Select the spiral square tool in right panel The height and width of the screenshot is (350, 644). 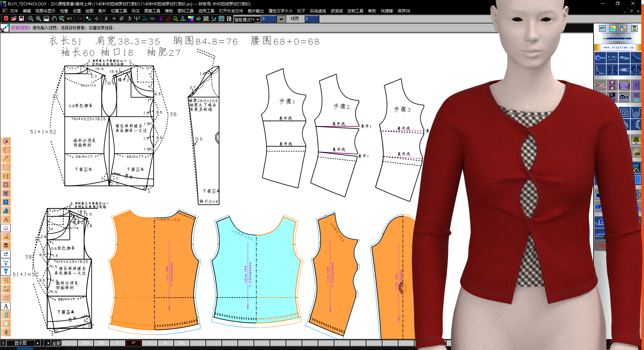tap(624, 113)
